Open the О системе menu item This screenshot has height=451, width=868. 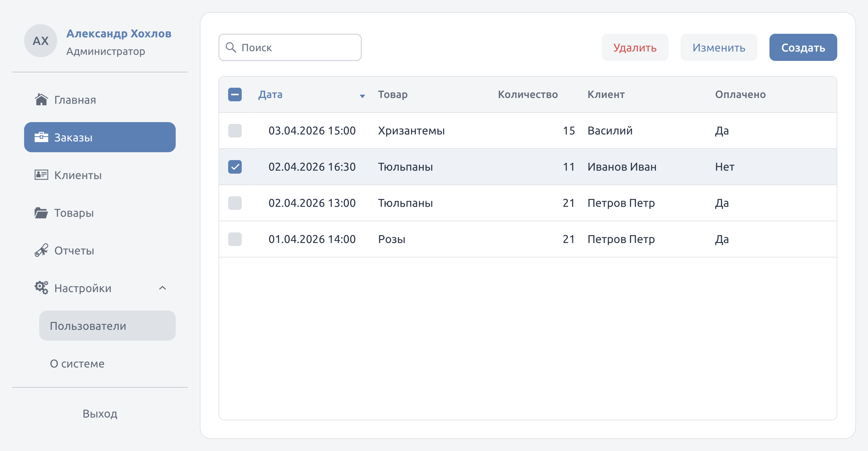pyautogui.click(x=77, y=363)
